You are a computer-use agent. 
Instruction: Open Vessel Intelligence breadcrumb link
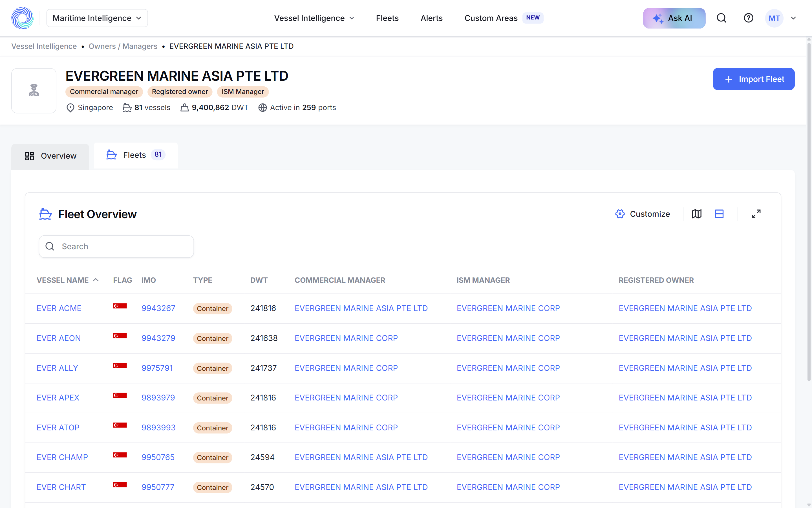coord(44,46)
